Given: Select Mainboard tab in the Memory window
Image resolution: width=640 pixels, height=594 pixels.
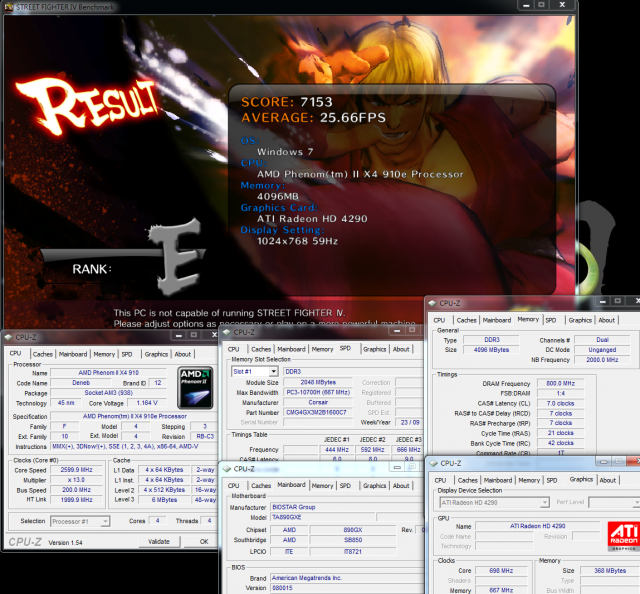Looking at the screenshot, I should point(497,320).
